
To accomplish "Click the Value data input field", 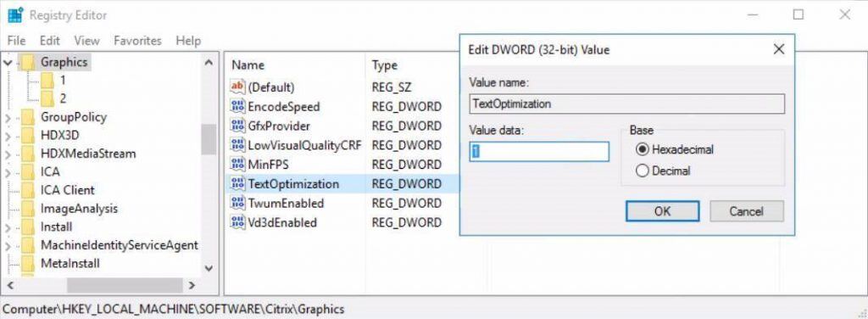I will tap(539, 152).
